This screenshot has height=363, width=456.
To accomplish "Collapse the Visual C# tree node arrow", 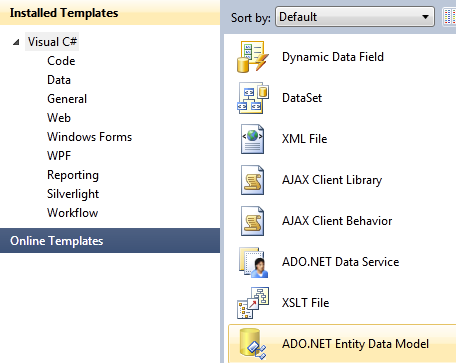I will pos(16,42).
